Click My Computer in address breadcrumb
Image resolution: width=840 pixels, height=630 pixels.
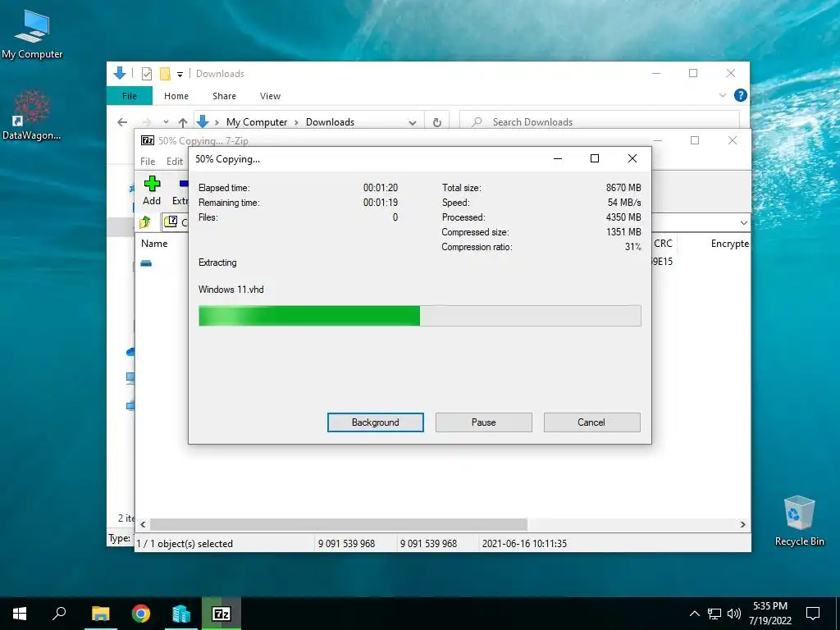tap(257, 122)
